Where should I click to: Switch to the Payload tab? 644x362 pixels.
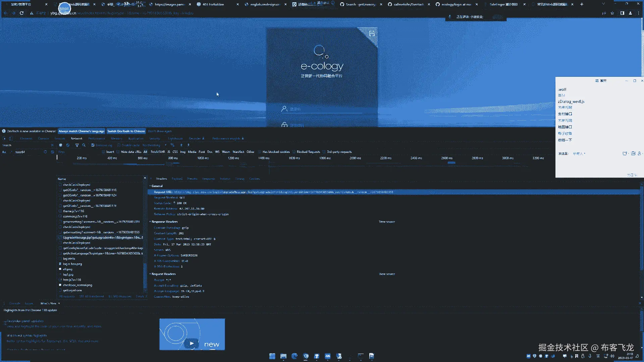click(177, 179)
